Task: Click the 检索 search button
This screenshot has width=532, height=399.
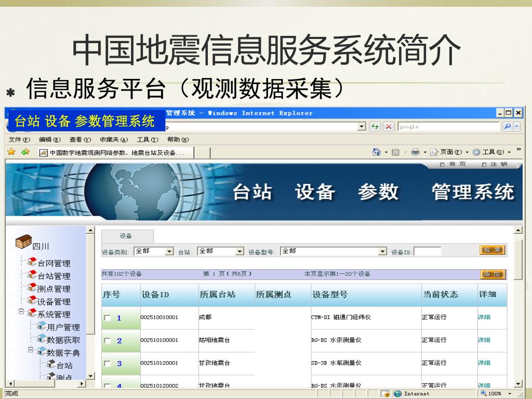Action: pyautogui.click(x=493, y=250)
